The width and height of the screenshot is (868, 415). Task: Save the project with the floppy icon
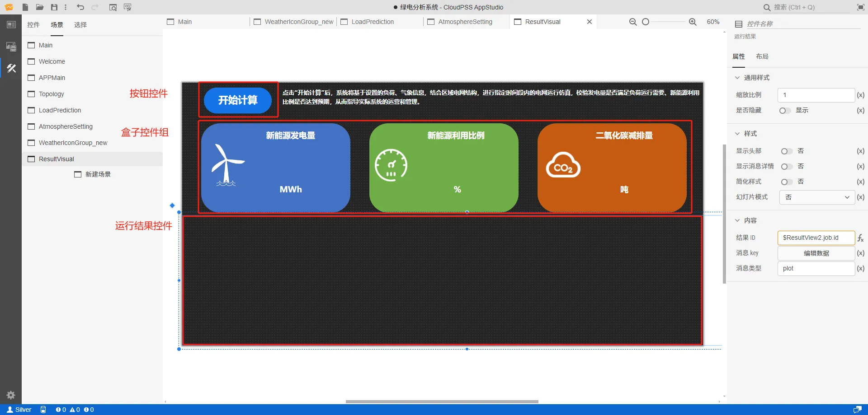coord(54,7)
